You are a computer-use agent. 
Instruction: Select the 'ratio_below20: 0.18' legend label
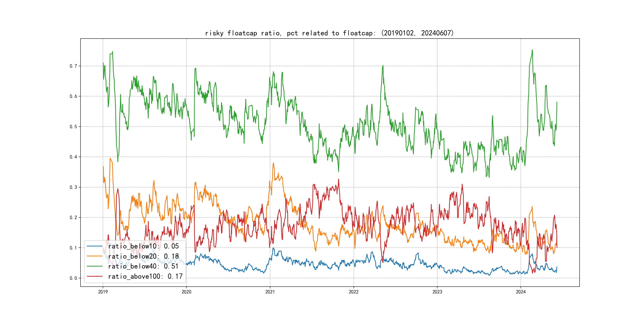coord(143,256)
